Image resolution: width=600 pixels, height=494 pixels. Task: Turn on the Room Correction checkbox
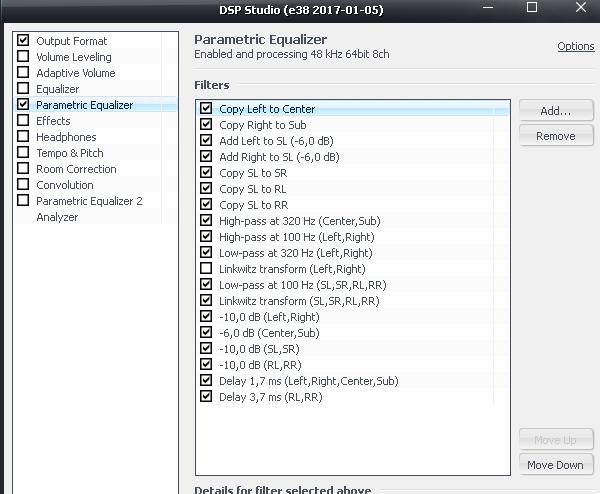tap(23, 169)
